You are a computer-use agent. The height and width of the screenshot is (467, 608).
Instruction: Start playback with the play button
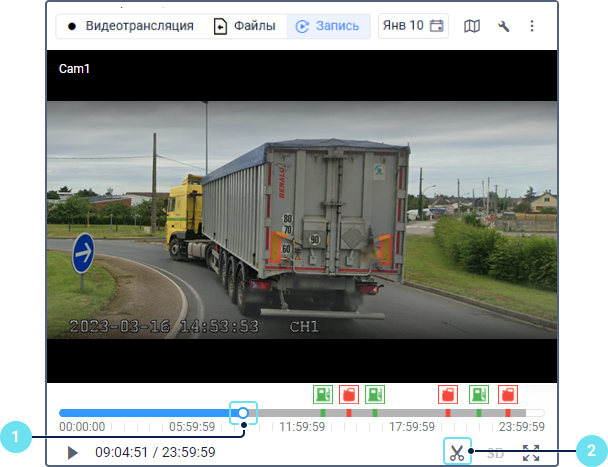point(72,452)
